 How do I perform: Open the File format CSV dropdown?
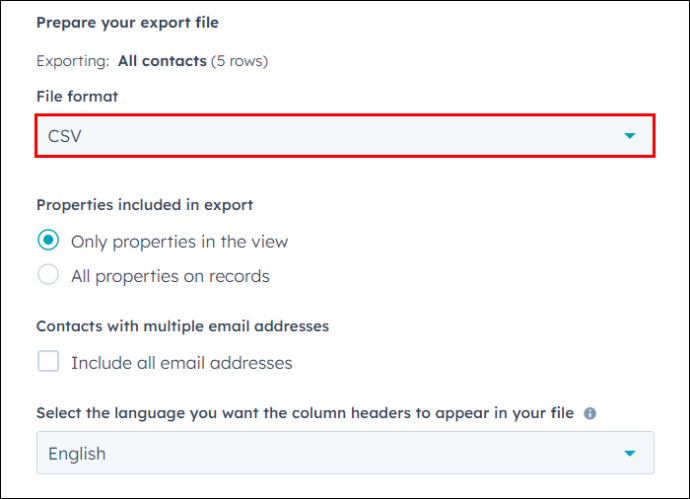point(345,136)
